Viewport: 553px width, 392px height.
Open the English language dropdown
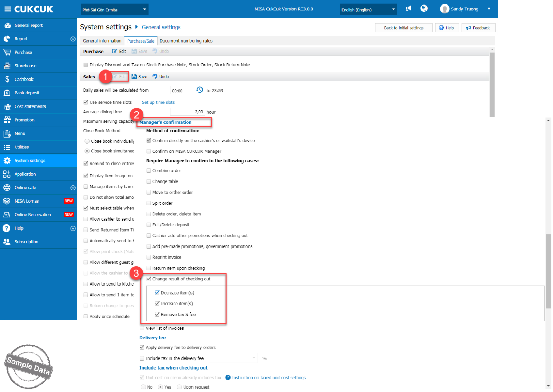tap(368, 9)
